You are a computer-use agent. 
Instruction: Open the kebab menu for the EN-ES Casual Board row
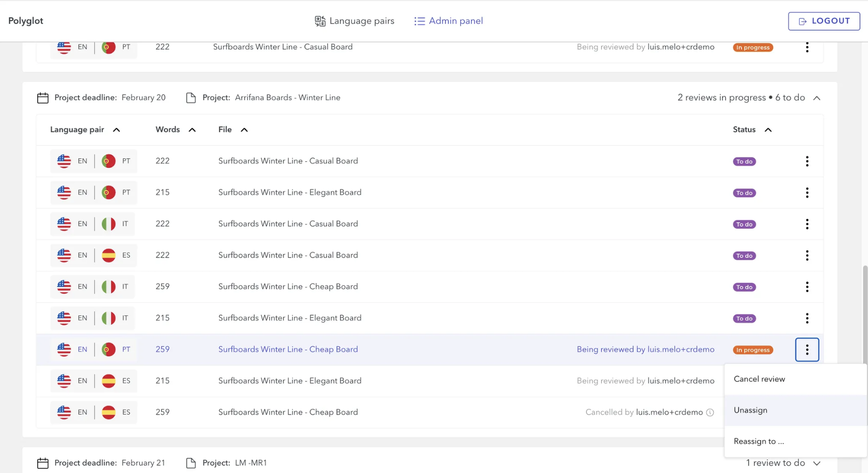[807, 256]
